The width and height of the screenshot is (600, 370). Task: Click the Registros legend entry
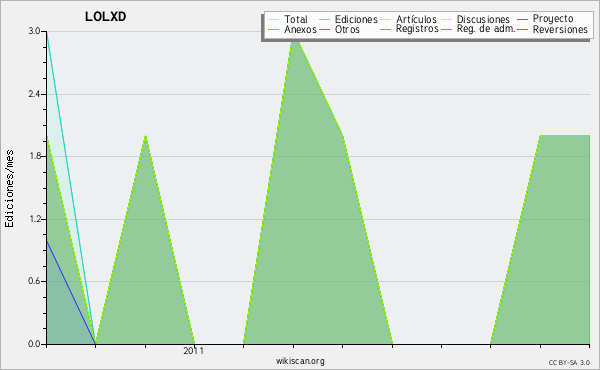(409, 29)
